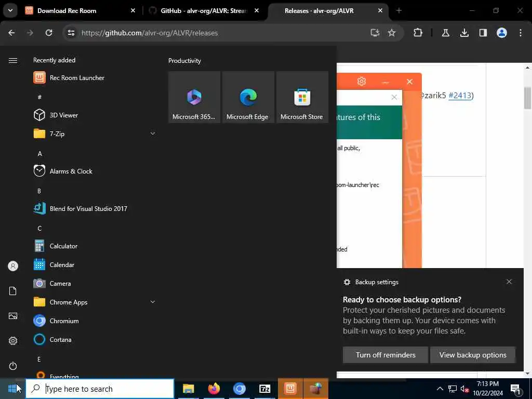This screenshot has width=532, height=399.
Task: Click View backup options button
Action: click(473, 355)
